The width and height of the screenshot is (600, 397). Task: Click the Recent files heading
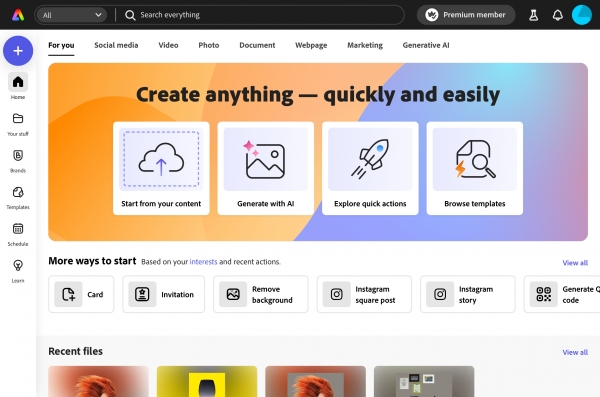point(75,351)
